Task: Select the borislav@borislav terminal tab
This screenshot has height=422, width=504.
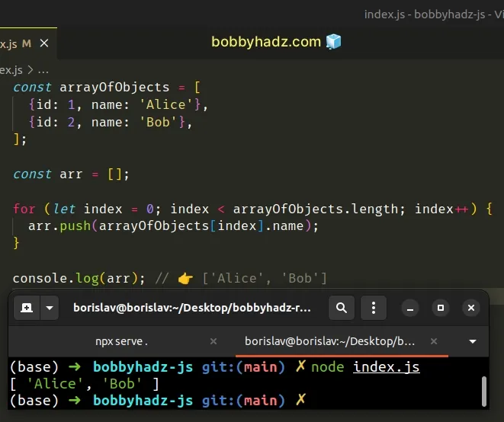Action: coord(330,341)
